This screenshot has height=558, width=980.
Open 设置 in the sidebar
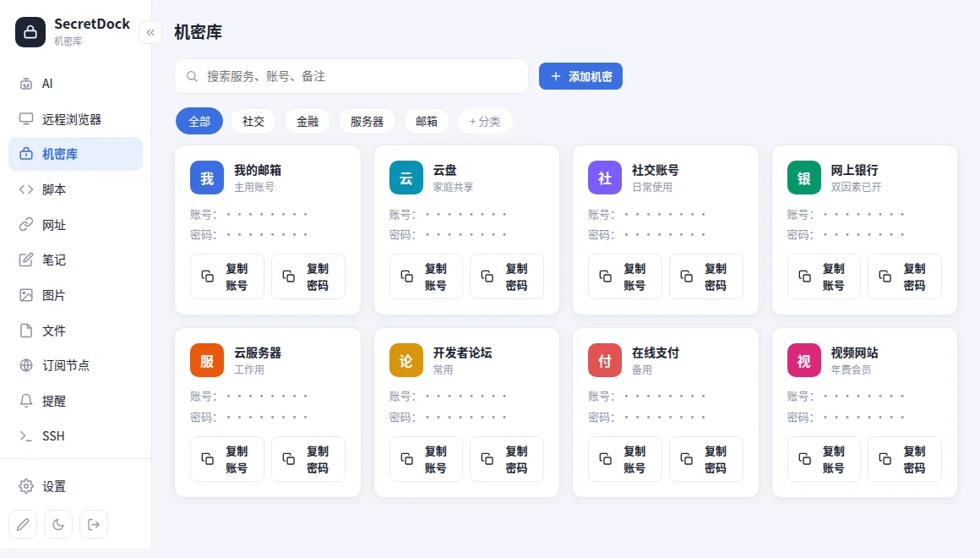click(x=76, y=486)
